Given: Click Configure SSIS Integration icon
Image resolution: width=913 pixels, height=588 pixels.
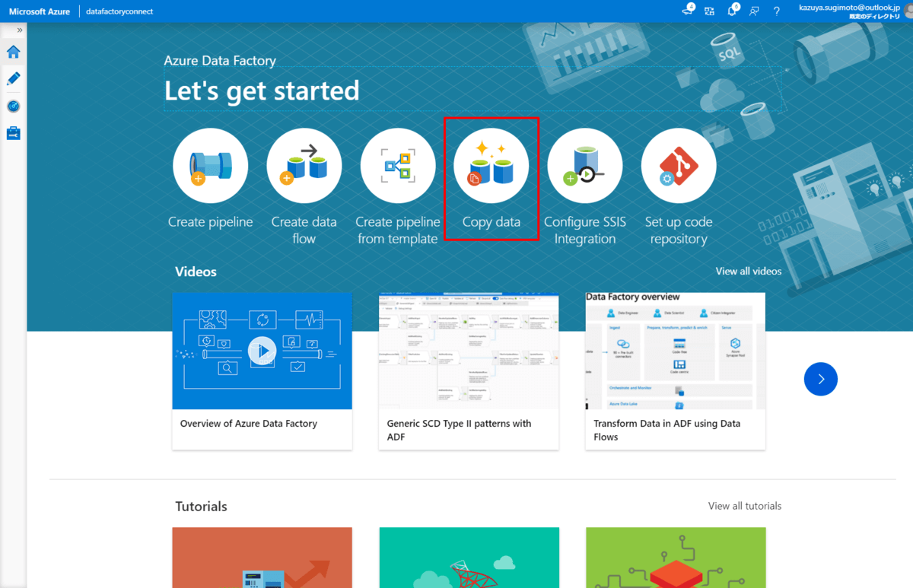Looking at the screenshot, I should [x=585, y=166].
